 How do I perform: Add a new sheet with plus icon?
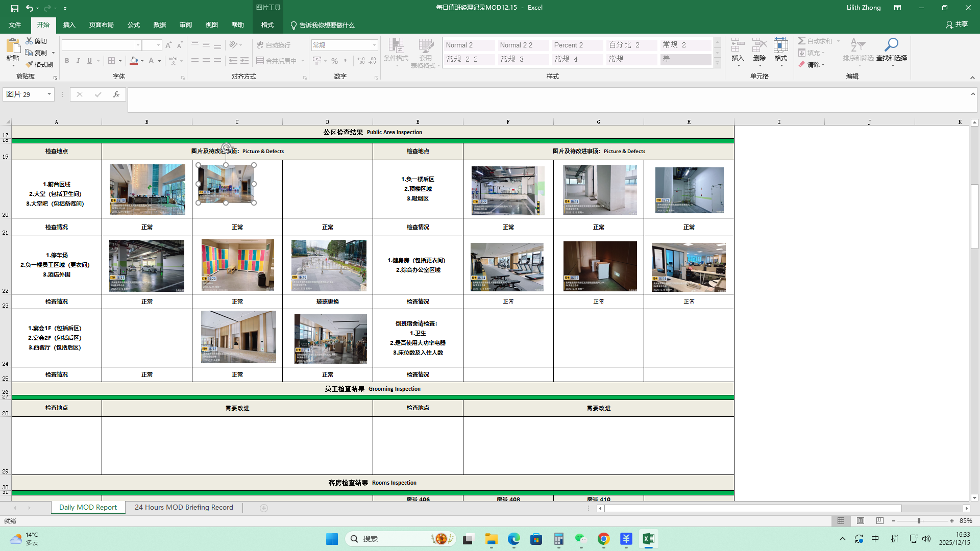point(264,508)
